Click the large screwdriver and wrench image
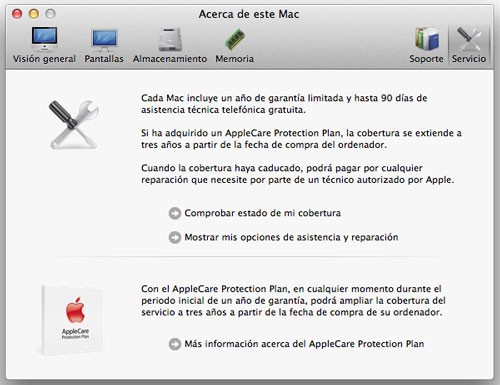The width and height of the screenshot is (500, 385). (74, 125)
